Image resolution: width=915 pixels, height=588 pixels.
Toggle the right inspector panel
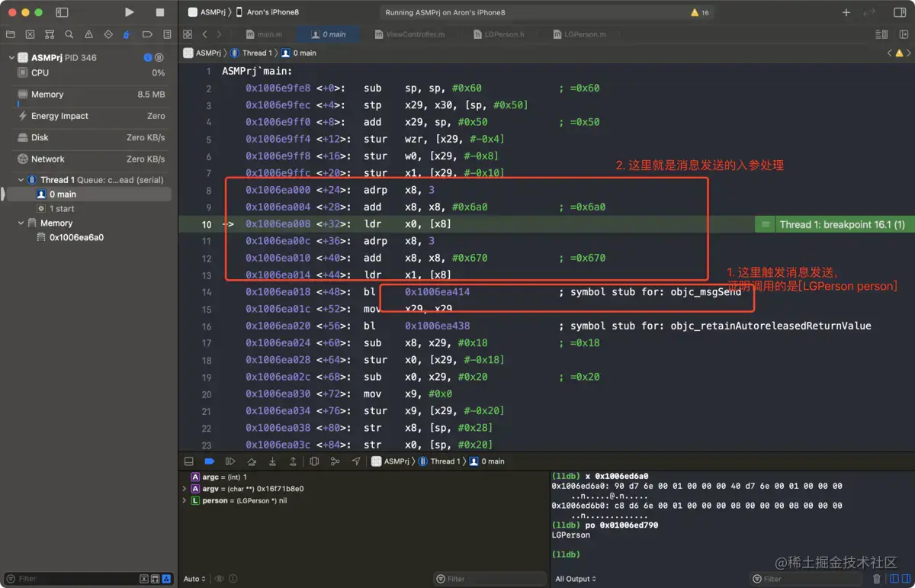(900, 12)
